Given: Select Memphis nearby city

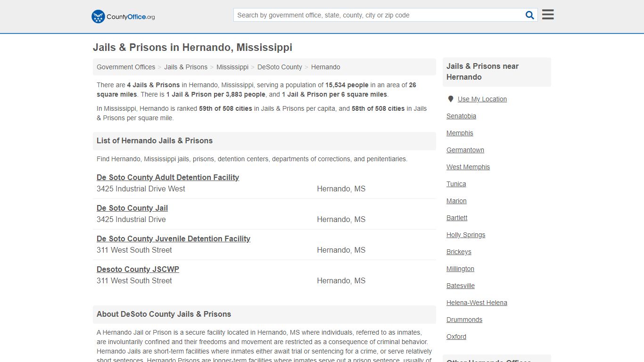Looking at the screenshot, I should [460, 133].
